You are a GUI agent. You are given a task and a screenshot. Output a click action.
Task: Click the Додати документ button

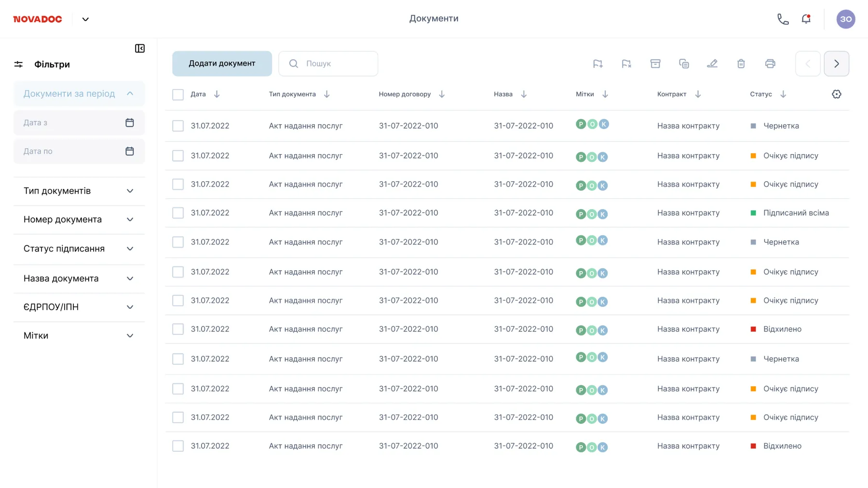tap(222, 64)
